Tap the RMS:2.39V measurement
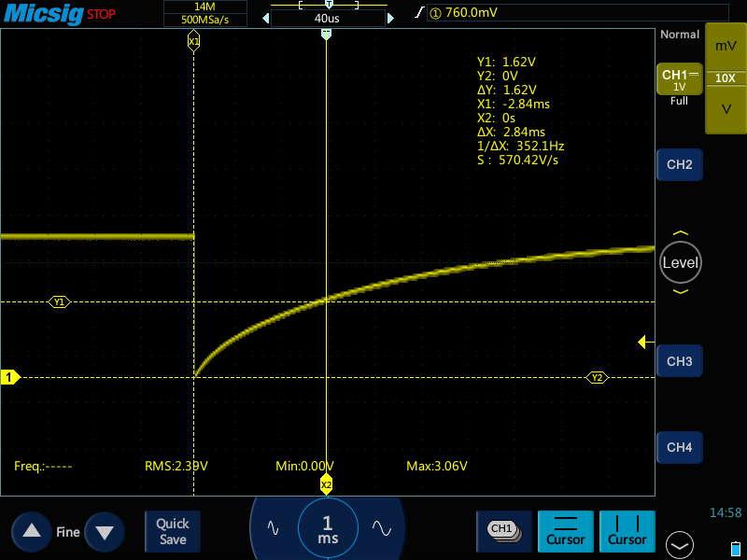 (x=176, y=466)
